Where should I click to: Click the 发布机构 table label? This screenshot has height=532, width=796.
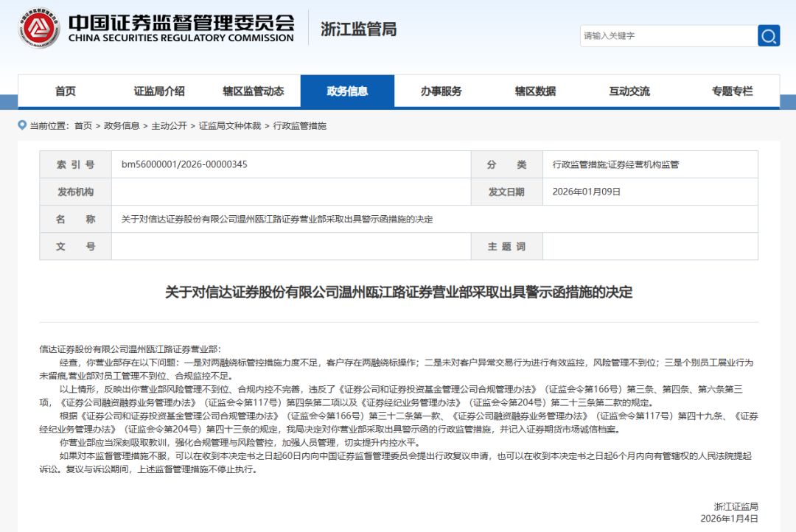click(x=76, y=192)
